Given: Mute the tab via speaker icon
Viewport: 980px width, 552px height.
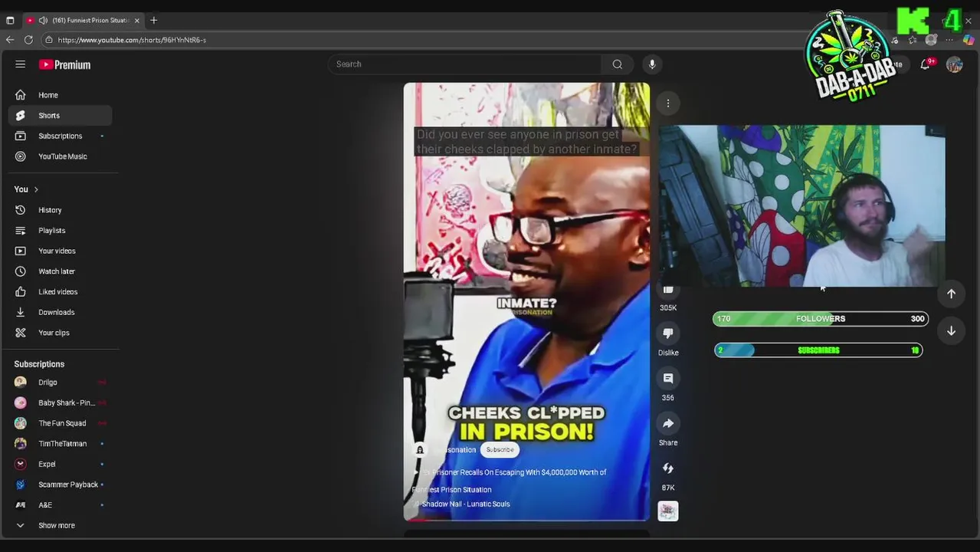Looking at the screenshot, I should (x=43, y=21).
